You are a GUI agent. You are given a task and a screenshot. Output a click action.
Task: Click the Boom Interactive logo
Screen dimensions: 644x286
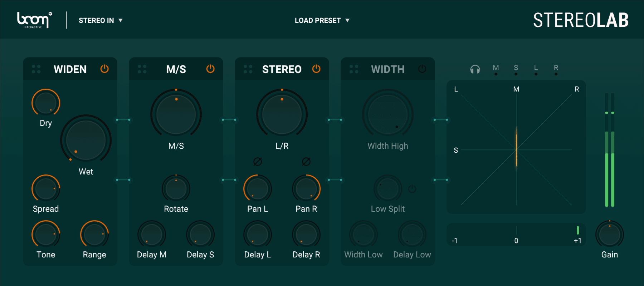(x=34, y=20)
